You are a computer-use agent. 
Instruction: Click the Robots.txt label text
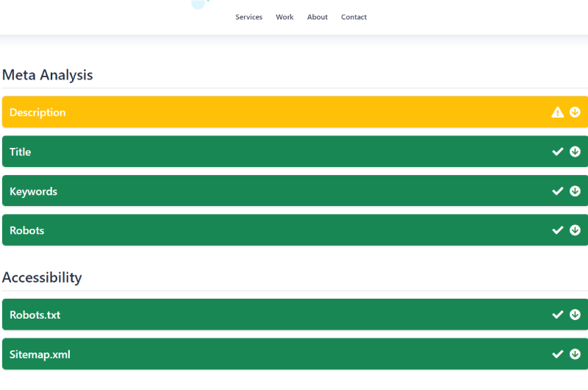pos(35,315)
